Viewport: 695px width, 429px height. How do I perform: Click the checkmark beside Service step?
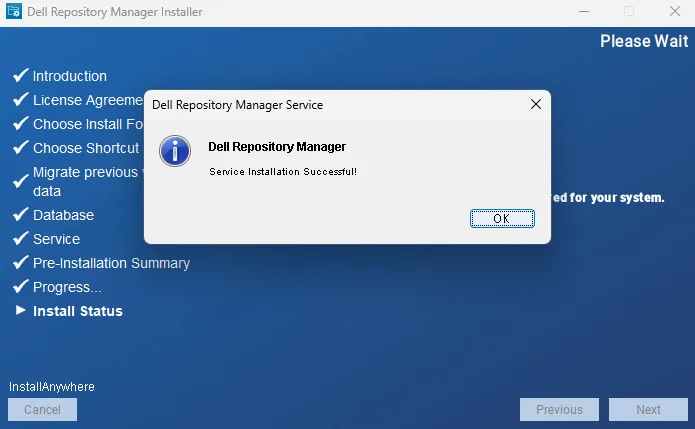[19, 239]
